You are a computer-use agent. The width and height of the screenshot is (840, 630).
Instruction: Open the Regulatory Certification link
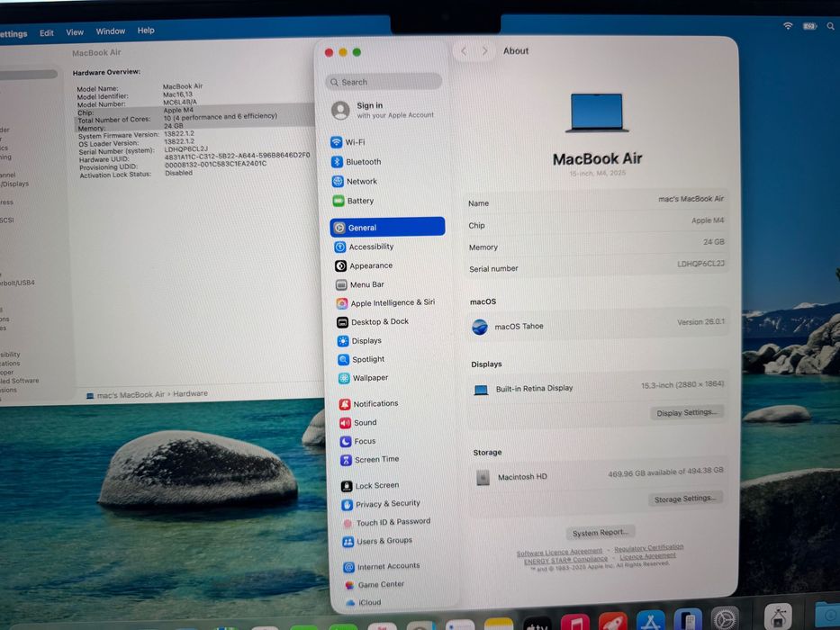pos(649,548)
